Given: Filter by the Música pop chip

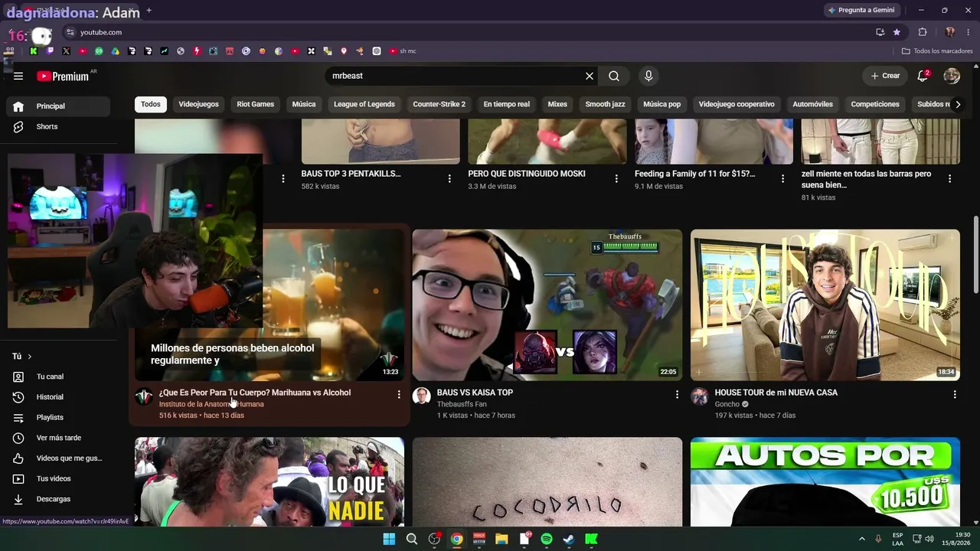Looking at the screenshot, I should coord(662,104).
